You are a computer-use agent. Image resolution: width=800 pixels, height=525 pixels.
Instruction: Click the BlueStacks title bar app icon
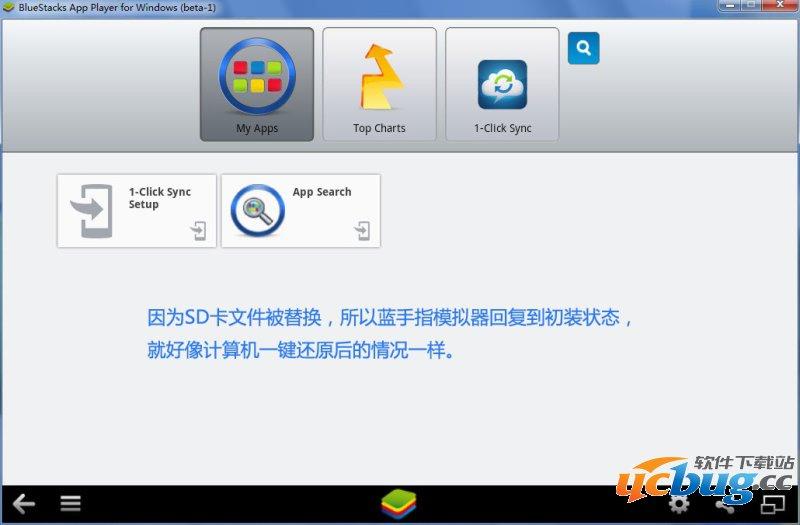[8, 7]
